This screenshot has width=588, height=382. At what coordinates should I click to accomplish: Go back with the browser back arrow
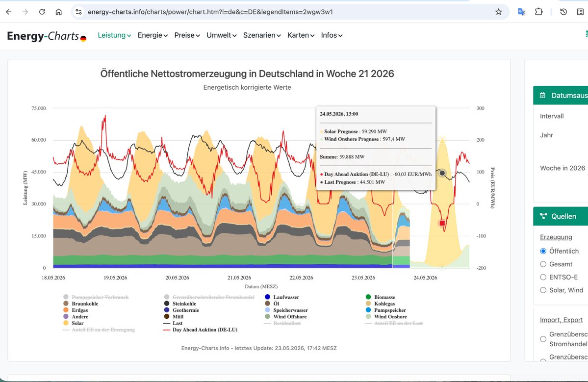click(9, 12)
